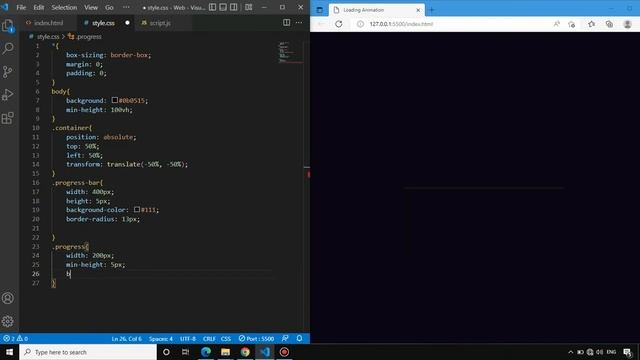Image resolution: width=640 pixels, height=360 pixels.
Task: Click the red error marker in the overview ruler
Action: [308, 174]
